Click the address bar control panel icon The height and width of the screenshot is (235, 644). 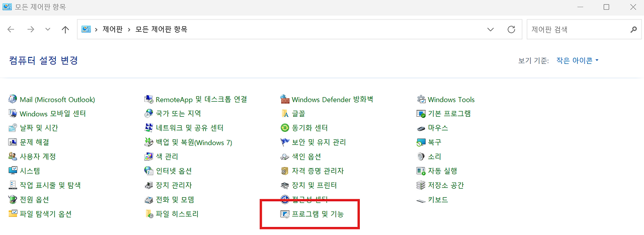click(86, 30)
